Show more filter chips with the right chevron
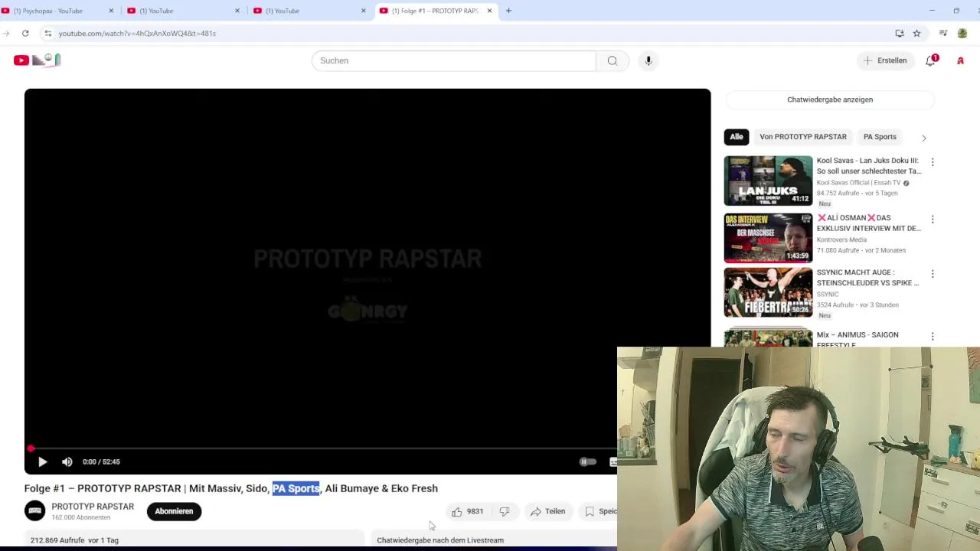Image resolution: width=980 pixels, height=551 pixels. (924, 138)
